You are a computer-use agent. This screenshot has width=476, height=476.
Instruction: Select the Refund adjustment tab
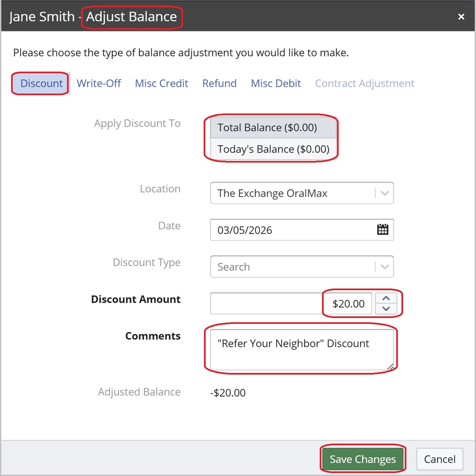[219, 84]
